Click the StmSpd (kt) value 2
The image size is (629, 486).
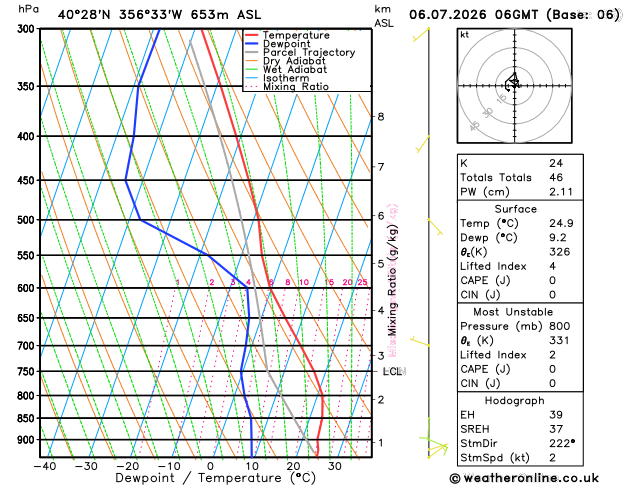click(552, 458)
